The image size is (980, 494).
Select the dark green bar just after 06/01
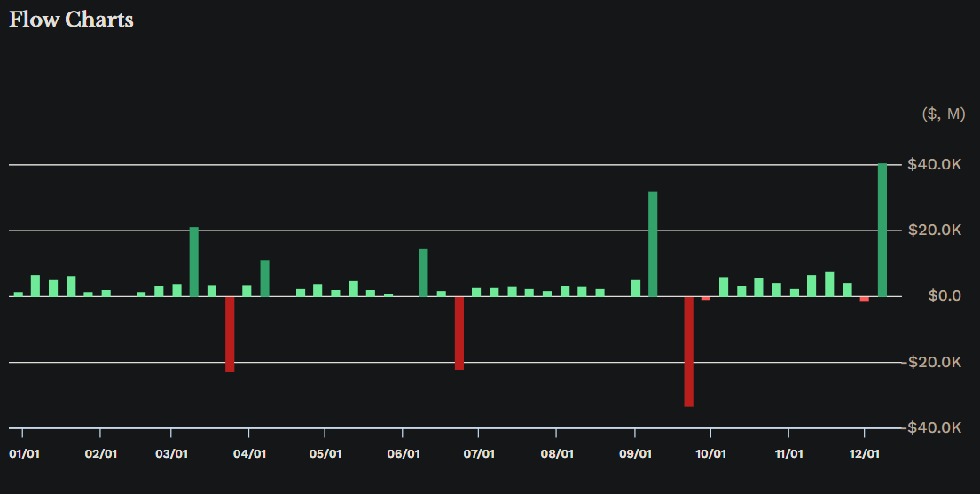pyautogui.click(x=423, y=272)
